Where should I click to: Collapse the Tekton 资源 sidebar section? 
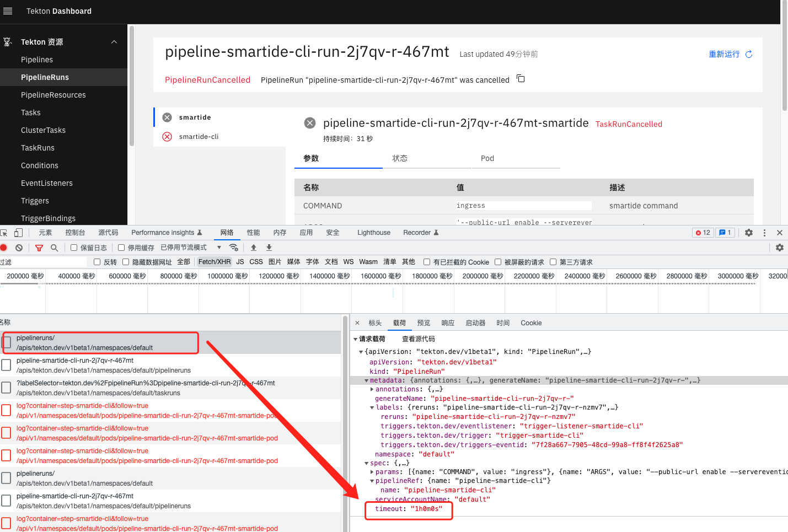tap(114, 42)
